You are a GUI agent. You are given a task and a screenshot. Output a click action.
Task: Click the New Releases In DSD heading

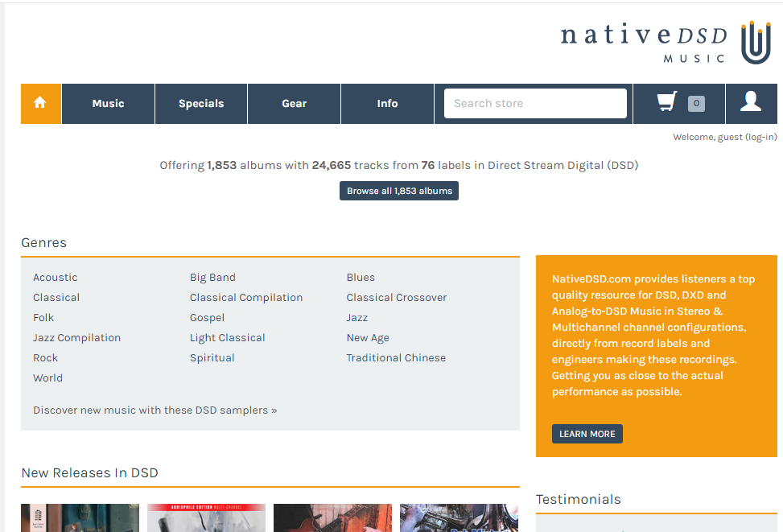tap(90, 472)
